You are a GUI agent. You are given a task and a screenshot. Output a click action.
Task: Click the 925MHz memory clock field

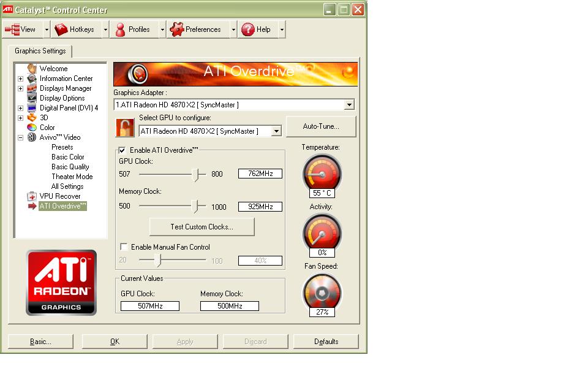[x=260, y=207]
